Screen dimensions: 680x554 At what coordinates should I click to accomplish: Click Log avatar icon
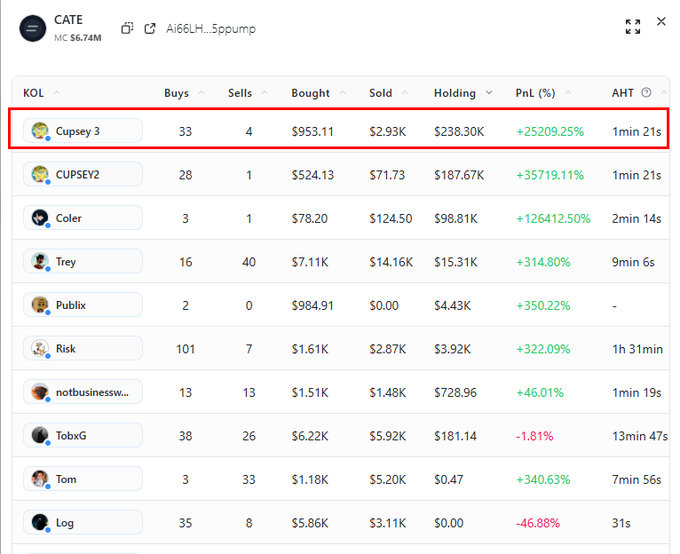(x=40, y=522)
